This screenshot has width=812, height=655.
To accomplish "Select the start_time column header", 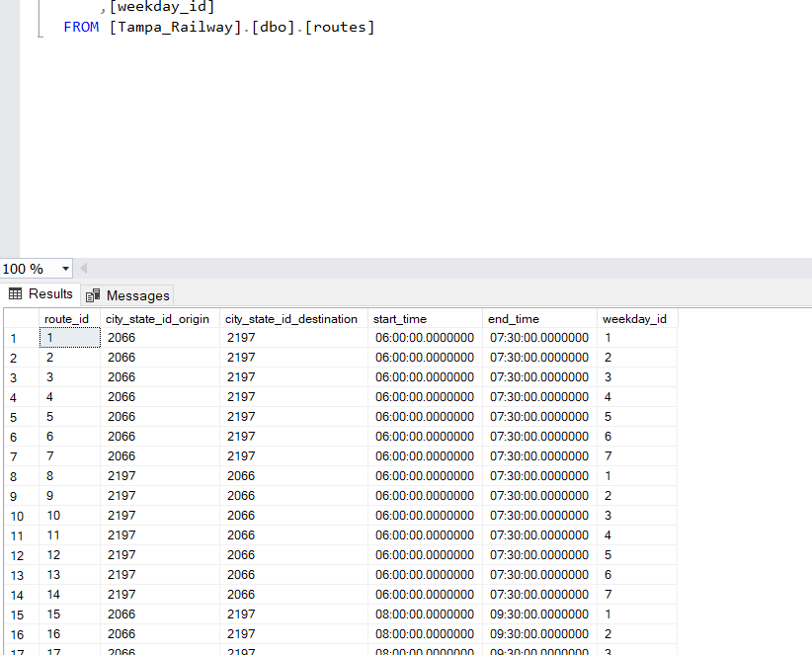I will [x=425, y=319].
